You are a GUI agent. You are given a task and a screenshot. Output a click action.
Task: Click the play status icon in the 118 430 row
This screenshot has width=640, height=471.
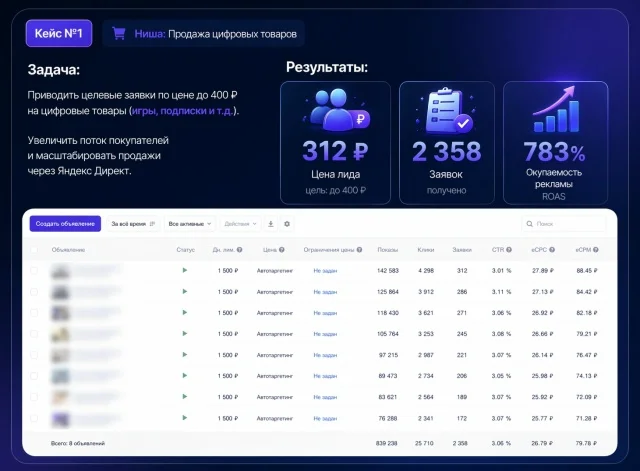tap(185, 313)
